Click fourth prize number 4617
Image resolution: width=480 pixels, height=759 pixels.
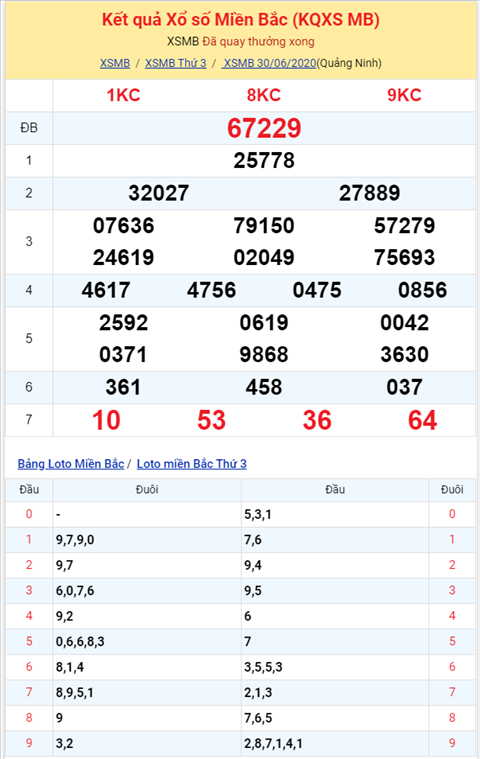(106, 290)
